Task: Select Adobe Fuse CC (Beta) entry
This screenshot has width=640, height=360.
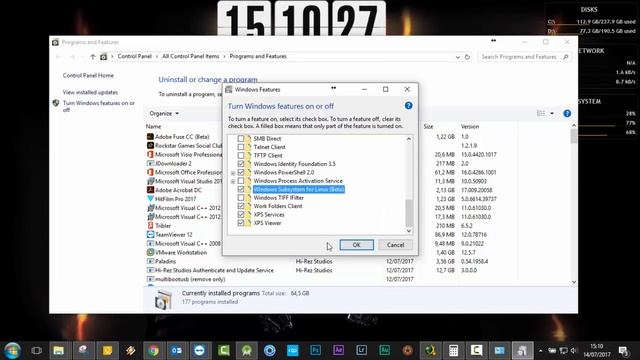Action: click(x=182, y=137)
